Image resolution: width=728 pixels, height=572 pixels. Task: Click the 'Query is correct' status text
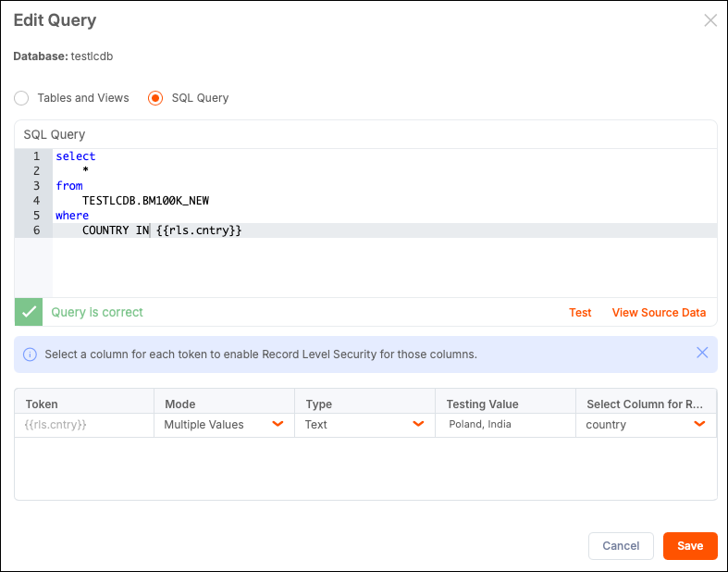97,312
